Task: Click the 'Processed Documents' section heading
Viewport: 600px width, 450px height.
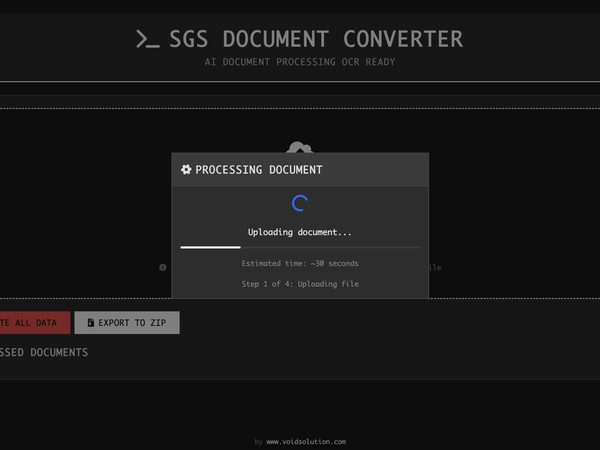Action: tap(44, 352)
